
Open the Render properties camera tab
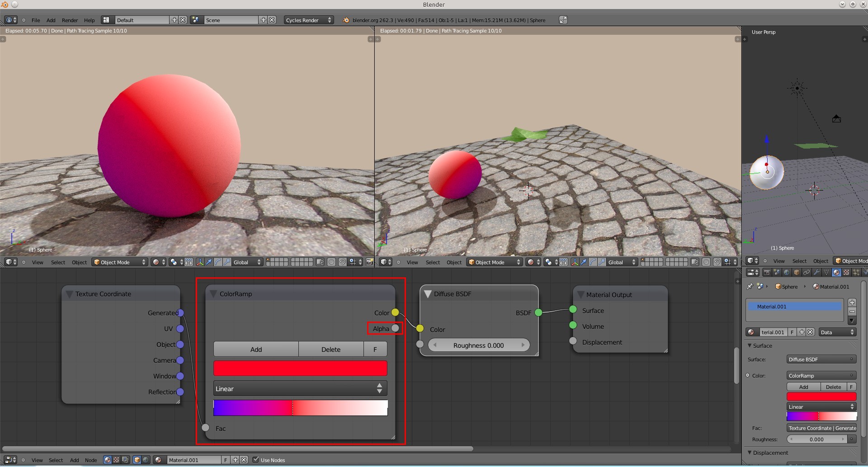coord(767,272)
